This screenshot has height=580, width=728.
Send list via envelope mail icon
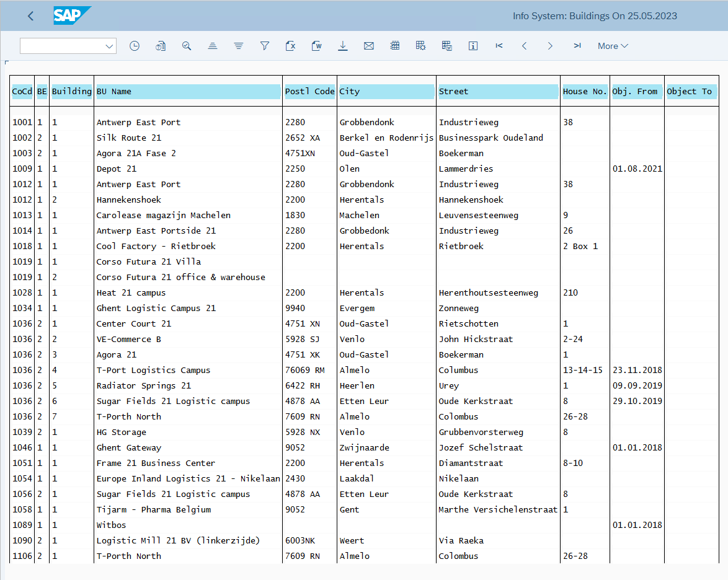(x=368, y=46)
